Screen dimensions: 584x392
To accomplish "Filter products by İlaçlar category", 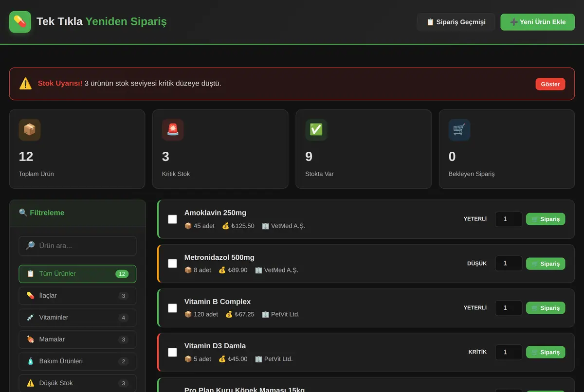I will (x=77, y=296).
